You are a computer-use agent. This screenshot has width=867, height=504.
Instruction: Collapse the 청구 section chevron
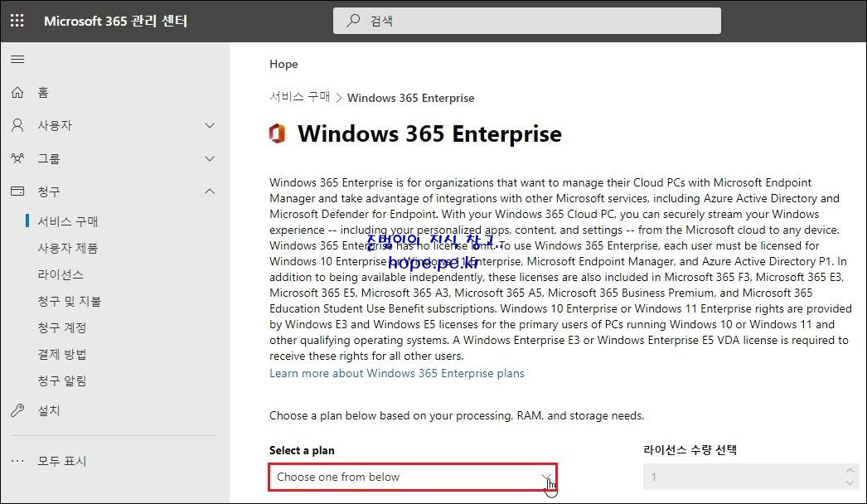(210, 191)
